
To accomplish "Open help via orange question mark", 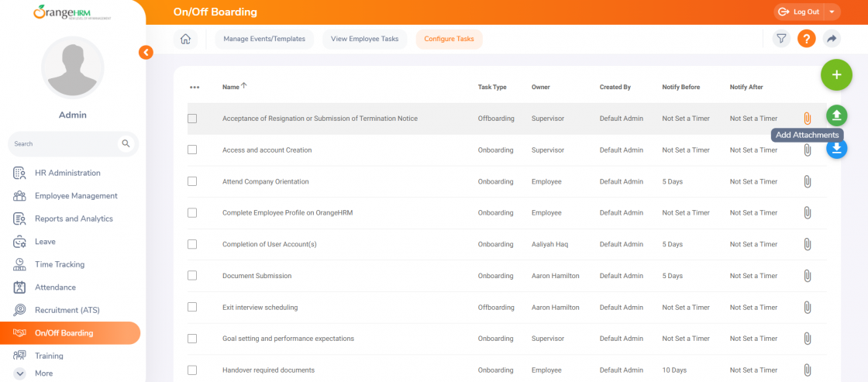I will [807, 39].
